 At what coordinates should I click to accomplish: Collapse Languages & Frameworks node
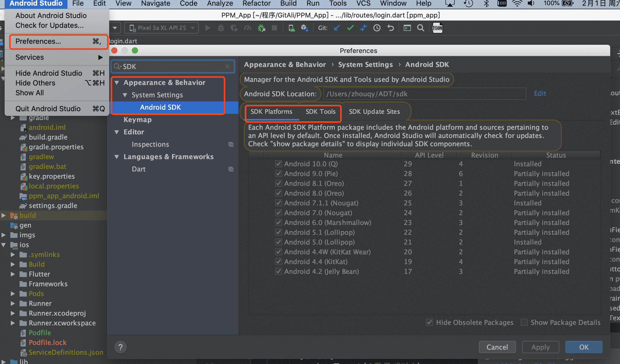click(x=117, y=157)
